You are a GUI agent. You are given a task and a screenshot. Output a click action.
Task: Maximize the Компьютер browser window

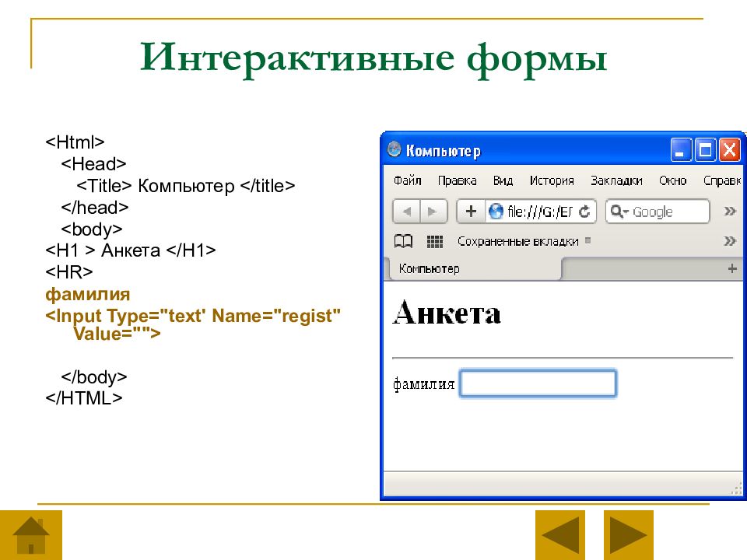[x=705, y=150]
